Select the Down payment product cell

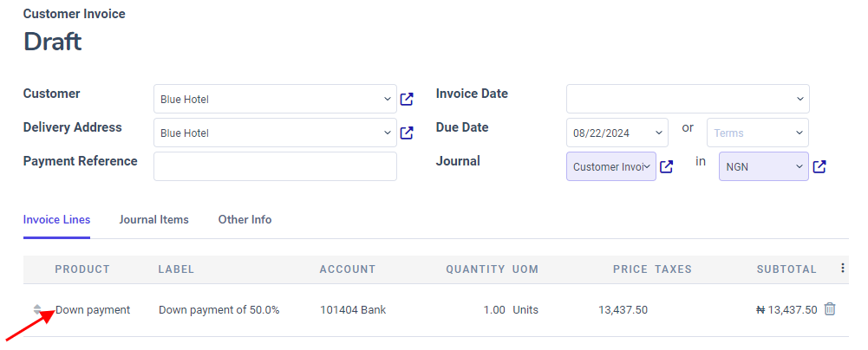tap(93, 309)
